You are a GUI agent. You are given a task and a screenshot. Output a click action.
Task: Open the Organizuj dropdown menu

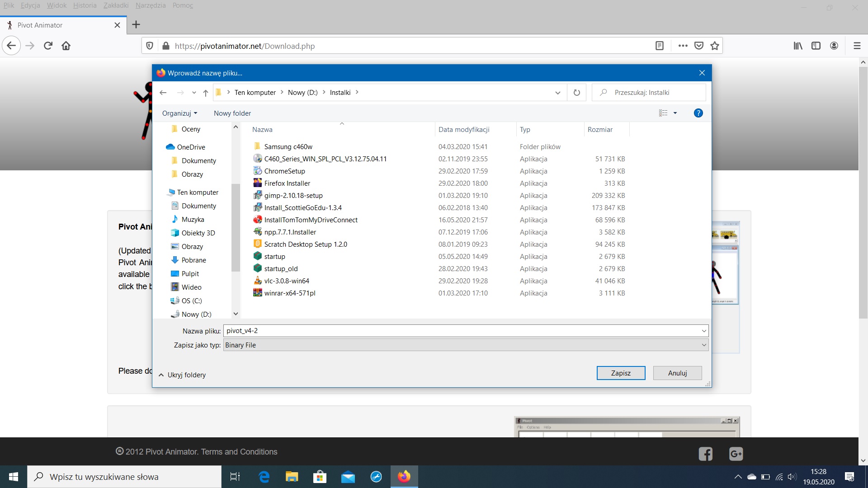click(x=179, y=113)
